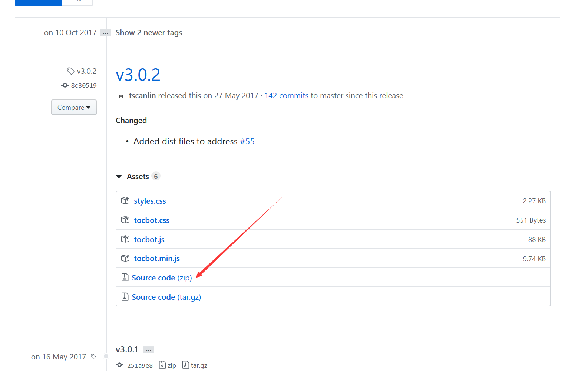Open the v3.0.1 tag title
Image resolution: width=588 pixels, height=371 pixels.
point(127,349)
